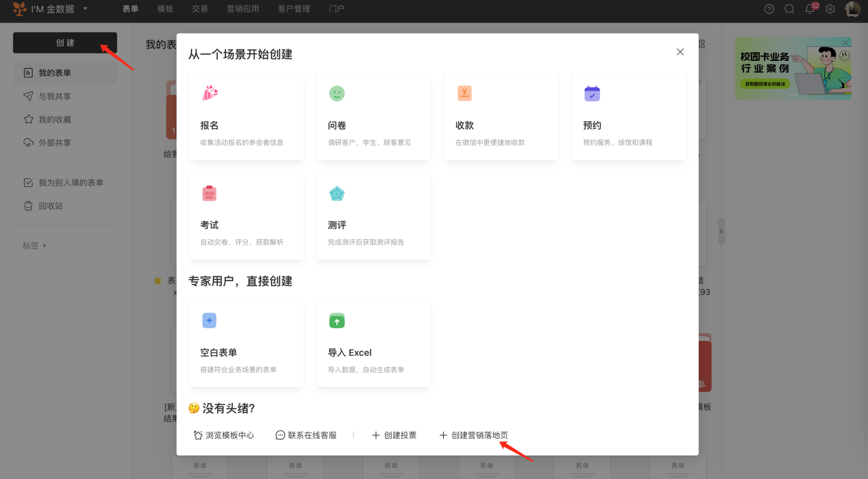
Task: Open the settings gear icon
Action: click(831, 9)
